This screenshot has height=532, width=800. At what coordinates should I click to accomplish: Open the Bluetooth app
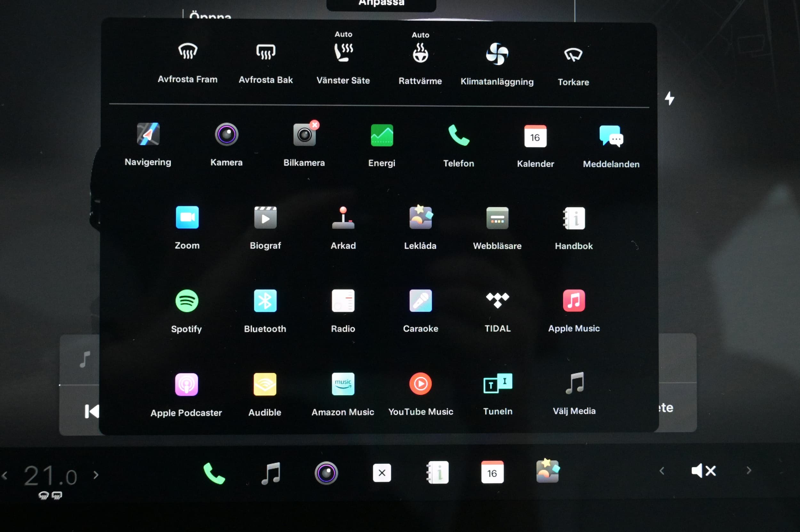(x=265, y=301)
